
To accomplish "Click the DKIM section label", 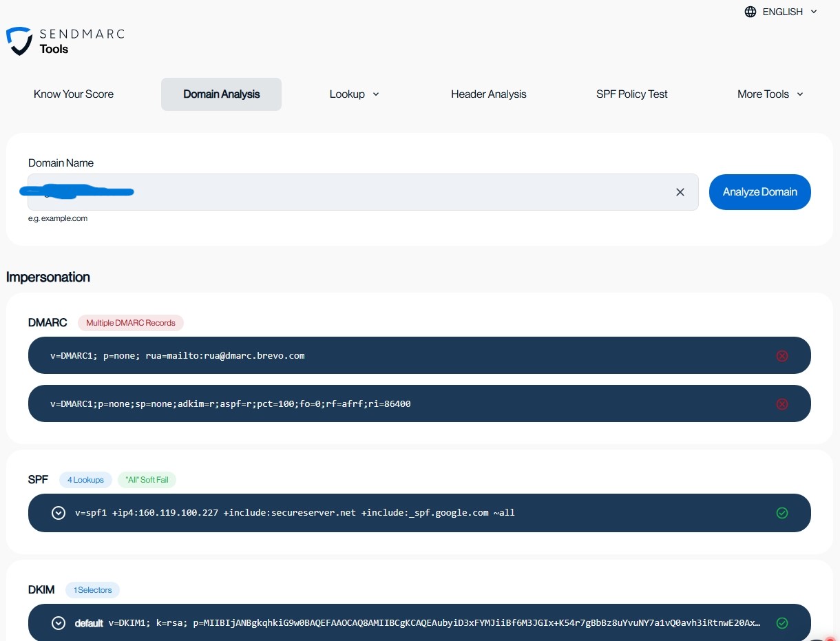I will (41, 589).
